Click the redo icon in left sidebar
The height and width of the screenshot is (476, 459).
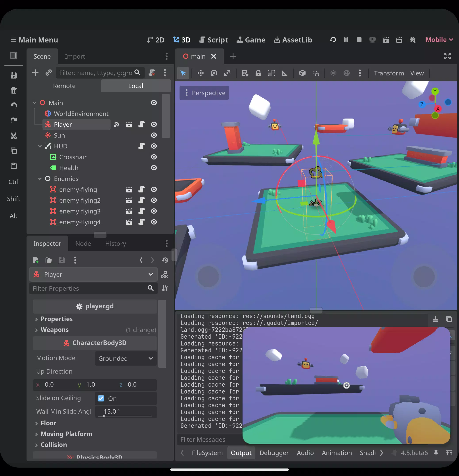(13, 121)
